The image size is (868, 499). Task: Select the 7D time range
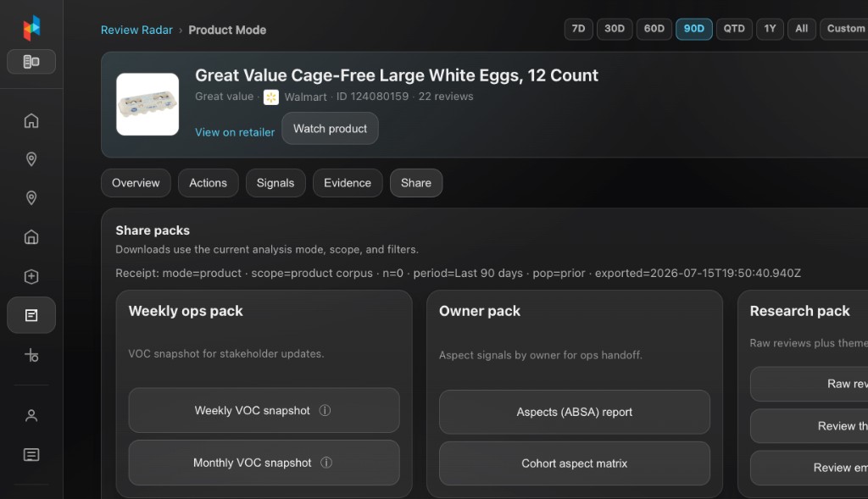click(x=578, y=29)
